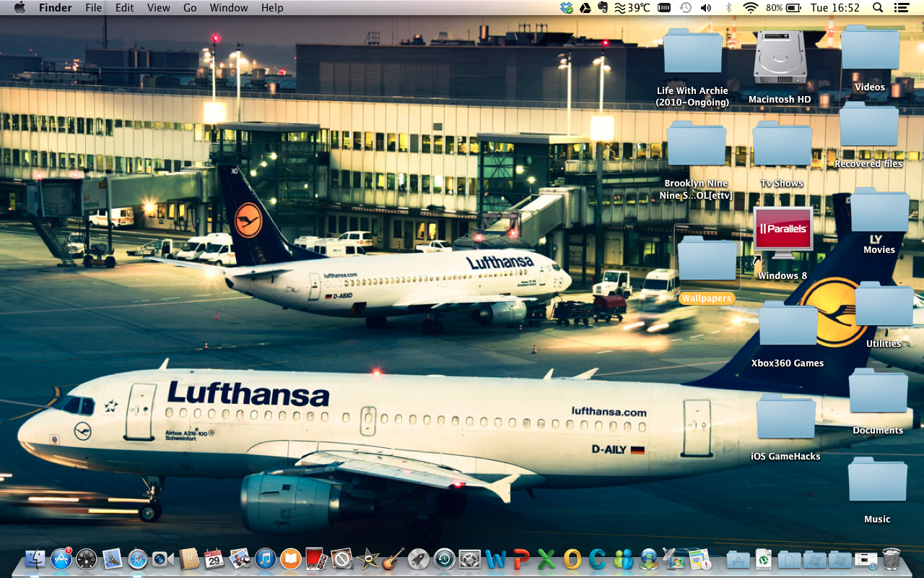Viewport: 924px width, 578px height.
Task: Select the Recovered files folder
Action: click(x=868, y=125)
